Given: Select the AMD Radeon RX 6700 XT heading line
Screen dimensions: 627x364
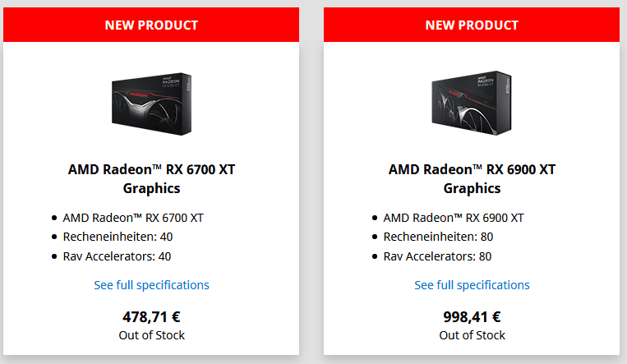Looking at the screenshot, I should tap(151, 169).
